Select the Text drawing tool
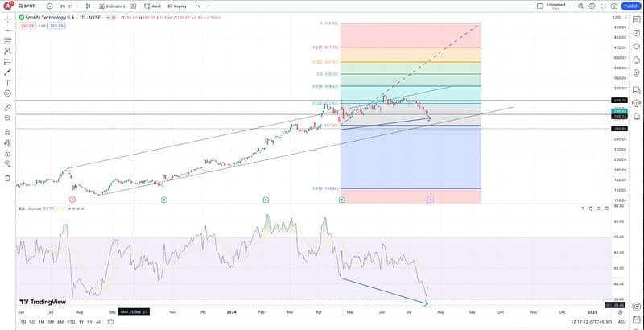 [8, 83]
